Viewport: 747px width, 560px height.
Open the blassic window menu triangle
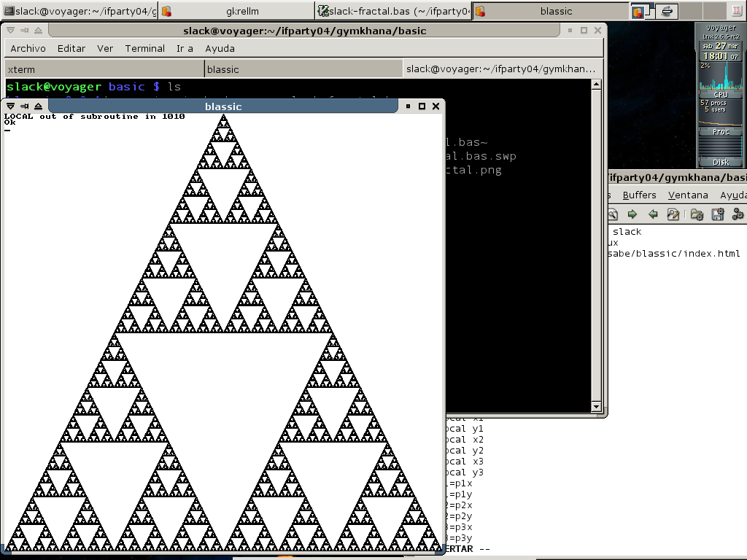click(11, 106)
